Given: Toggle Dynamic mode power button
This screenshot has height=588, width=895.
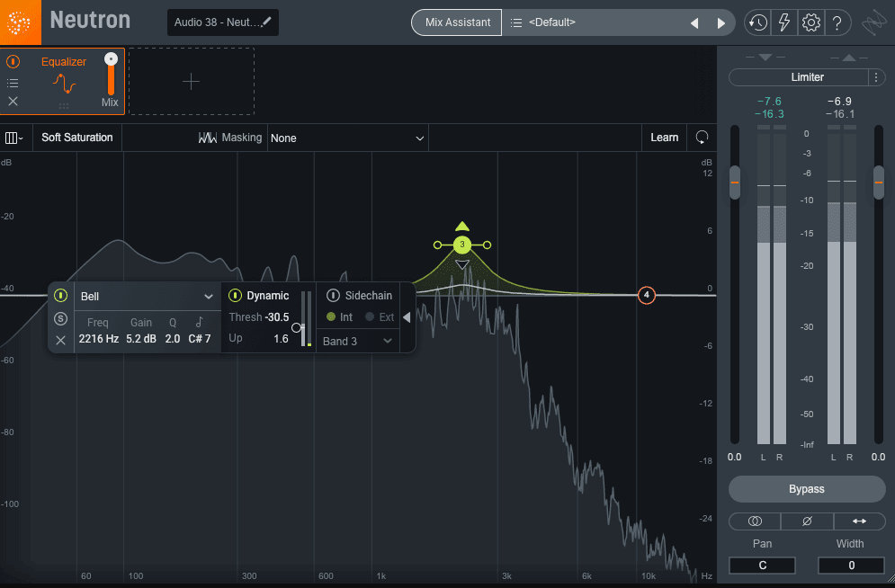Looking at the screenshot, I should [x=235, y=296].
